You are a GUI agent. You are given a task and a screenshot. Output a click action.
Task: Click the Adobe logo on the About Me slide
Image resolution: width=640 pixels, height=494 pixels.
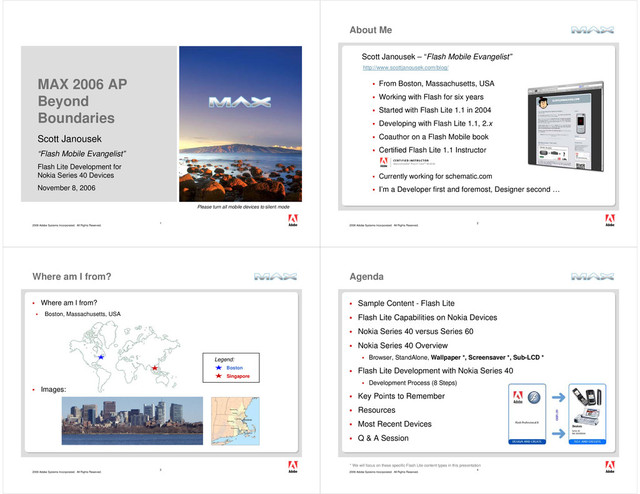point(610,220)
